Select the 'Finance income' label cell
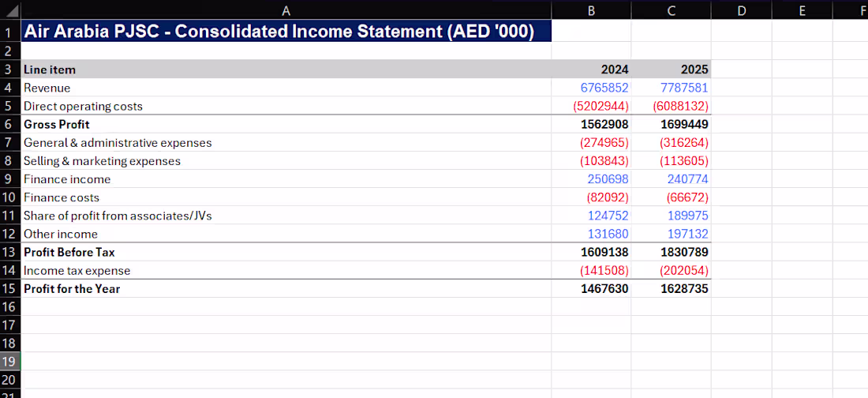Screen dimensions: 868x398 pos(286,179)
